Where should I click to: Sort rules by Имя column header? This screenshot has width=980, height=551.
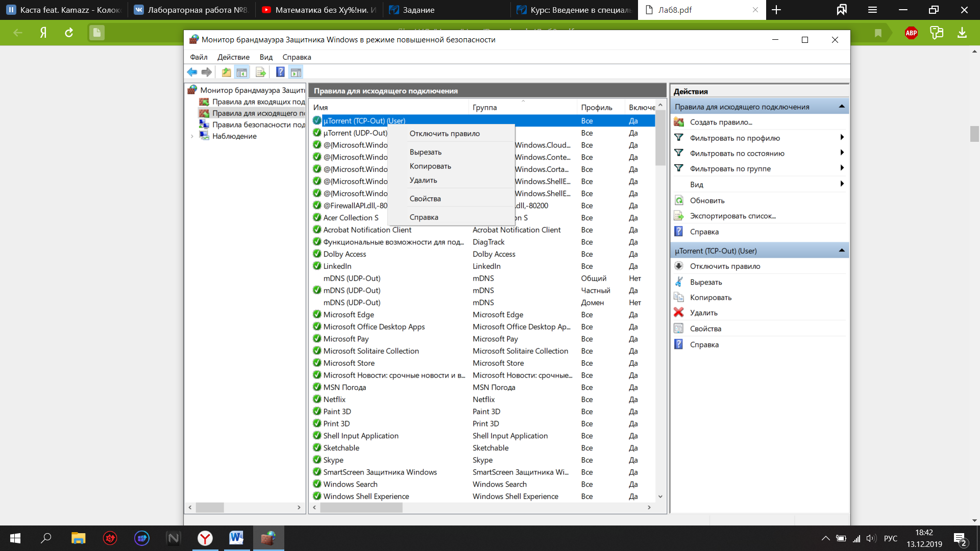(x=389, y=107)
